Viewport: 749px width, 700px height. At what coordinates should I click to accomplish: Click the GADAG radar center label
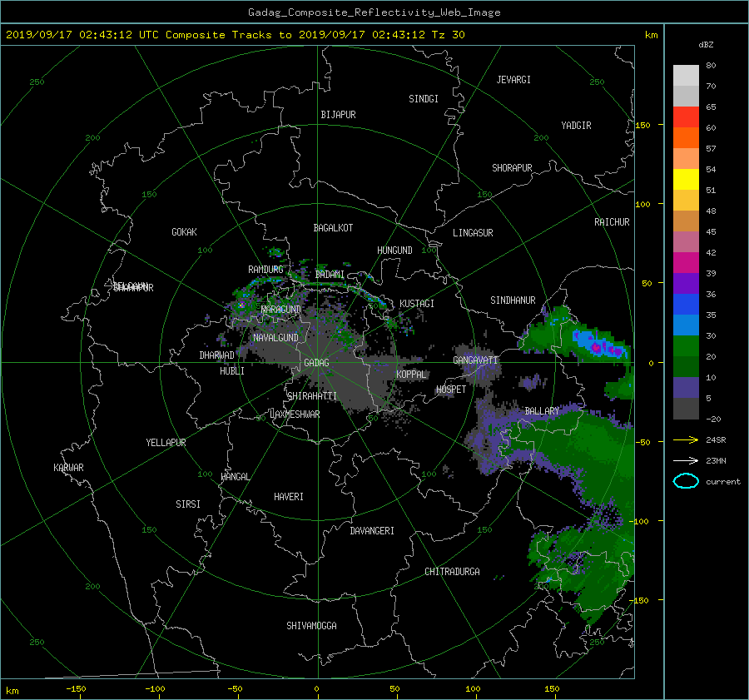coord(317,363)
